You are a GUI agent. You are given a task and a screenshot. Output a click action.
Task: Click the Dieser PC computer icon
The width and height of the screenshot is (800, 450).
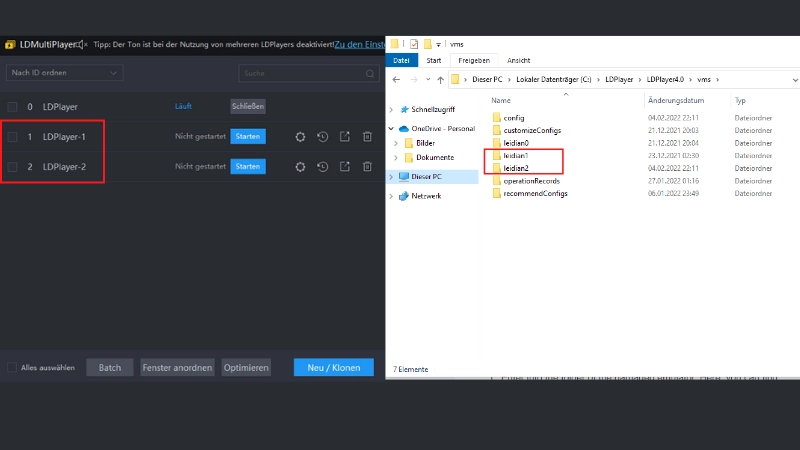(x=404, y=177)
